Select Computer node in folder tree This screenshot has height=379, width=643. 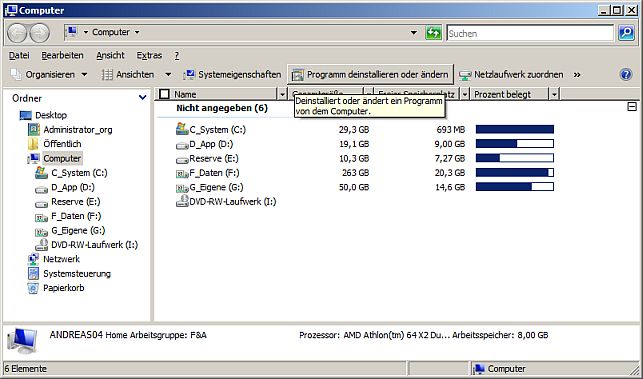[x=62, y=158]
